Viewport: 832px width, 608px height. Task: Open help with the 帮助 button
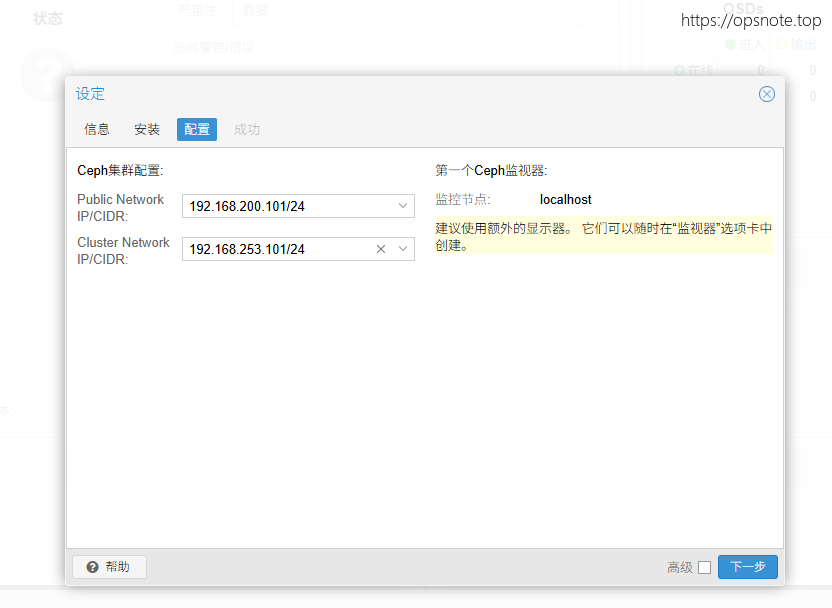[109, 567]
